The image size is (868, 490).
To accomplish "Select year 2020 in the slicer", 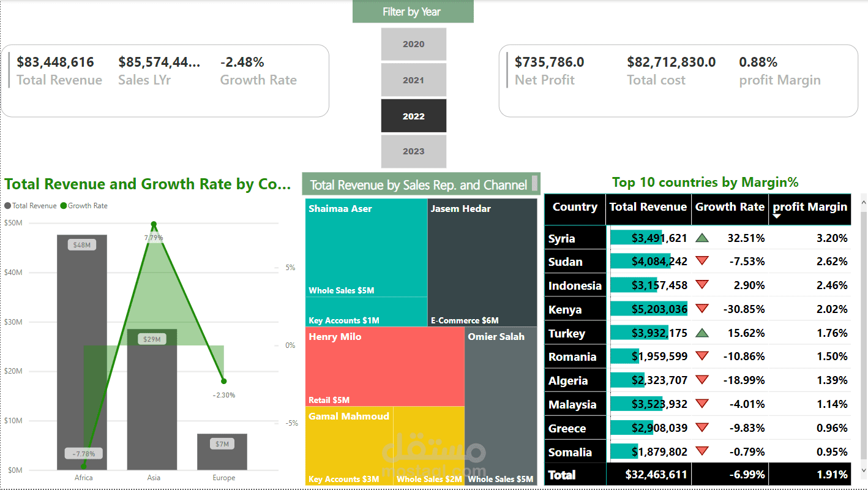I will 414,44.
